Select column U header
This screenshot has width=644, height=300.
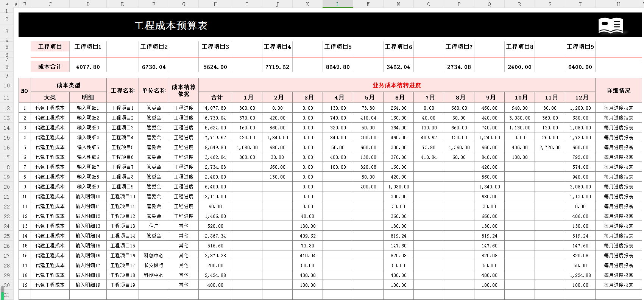click(x=618, y=4)
